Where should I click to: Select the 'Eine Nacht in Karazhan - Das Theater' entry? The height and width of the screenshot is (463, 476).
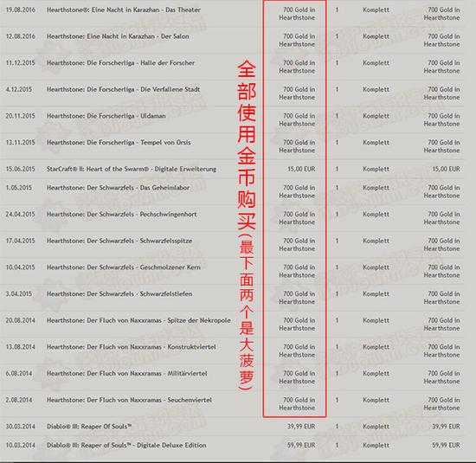[124, 10]
